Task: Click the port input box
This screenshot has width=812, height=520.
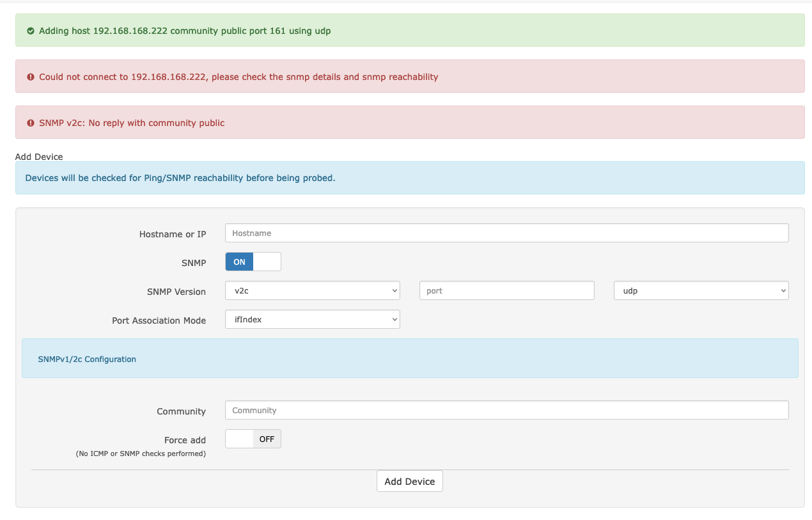Action: [506, 290]
